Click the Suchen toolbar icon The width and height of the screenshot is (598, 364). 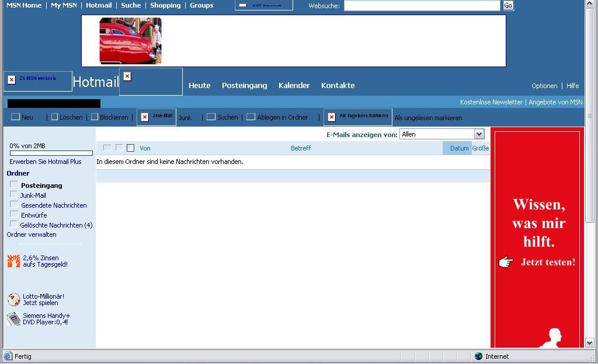(x=211, y=117)
